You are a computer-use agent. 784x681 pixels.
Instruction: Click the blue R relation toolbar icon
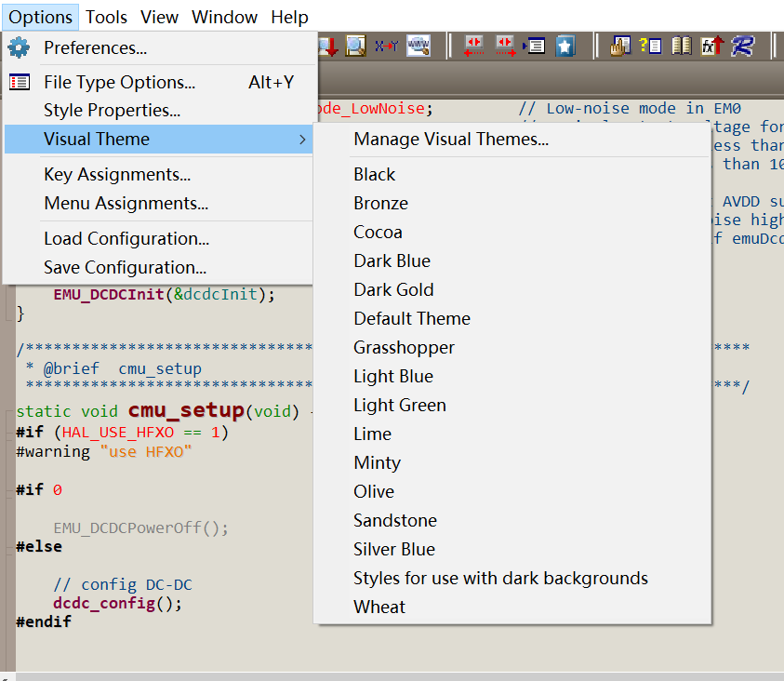pos(742,46)
